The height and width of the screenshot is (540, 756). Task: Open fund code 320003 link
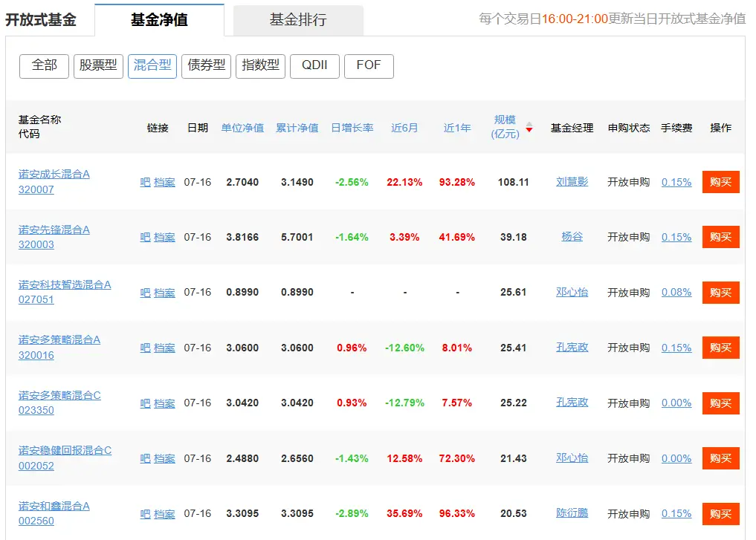tap(36, 244)
